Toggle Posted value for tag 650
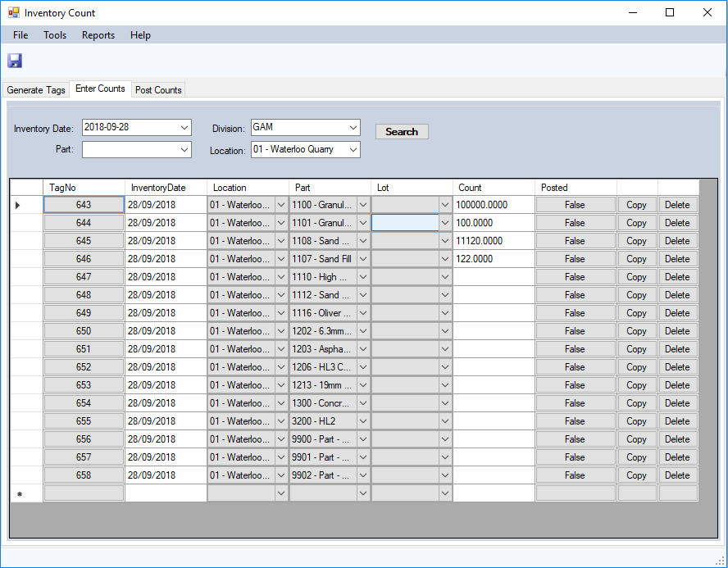The width and height of the screenshot is (728, 568). (x=575, y=331)
